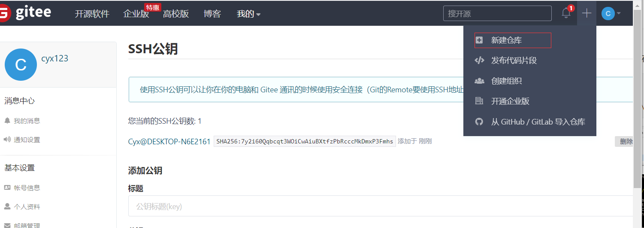The width and height of the screenshot is (644, 228).
Task: Click 基本设置 section heading
Action: click(20, 168)
